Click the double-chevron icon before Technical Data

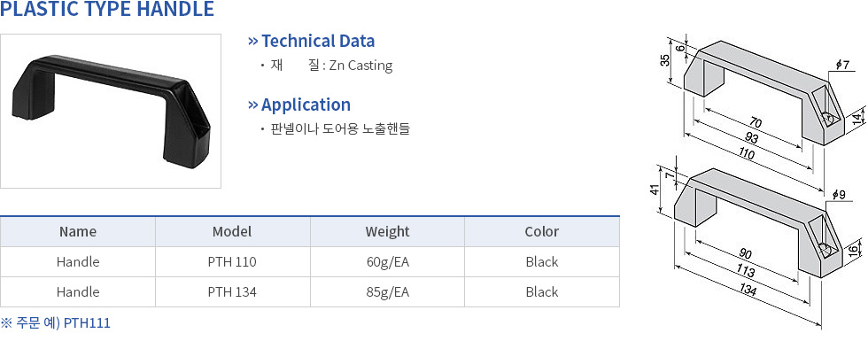click(x=253, y=41)
